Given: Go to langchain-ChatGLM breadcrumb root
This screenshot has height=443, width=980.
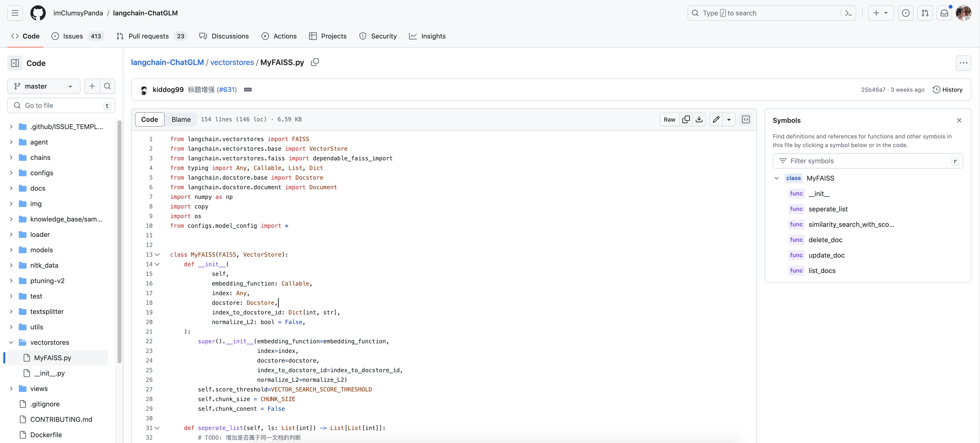Looking at the screenshot, I should click(x=167, y=62).
